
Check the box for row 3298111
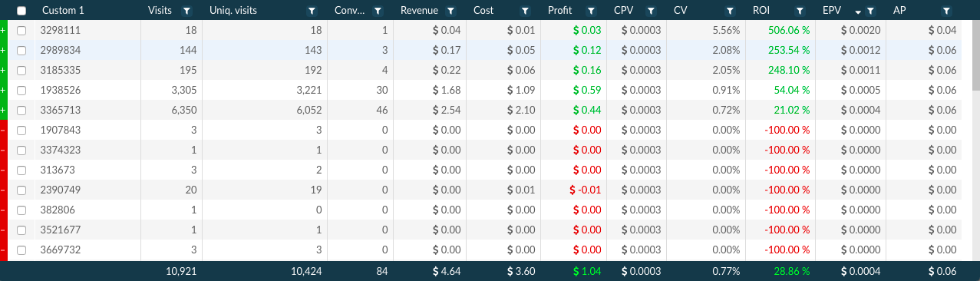point(21,30)
